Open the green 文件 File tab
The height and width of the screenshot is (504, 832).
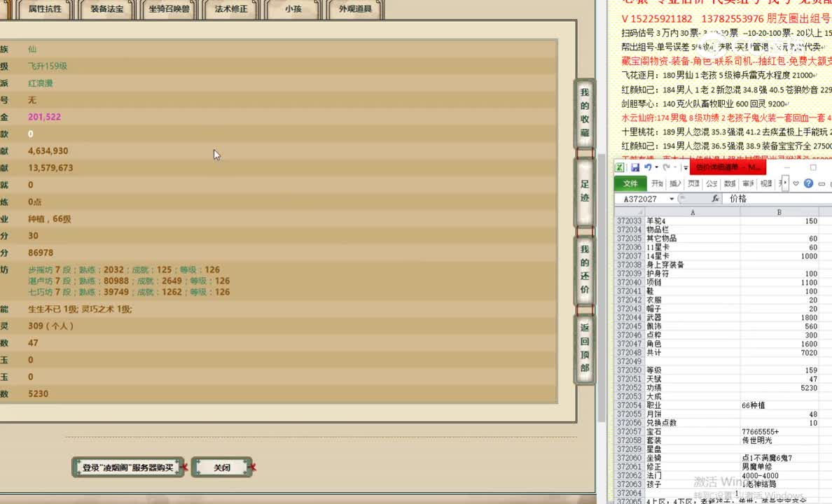630,183
